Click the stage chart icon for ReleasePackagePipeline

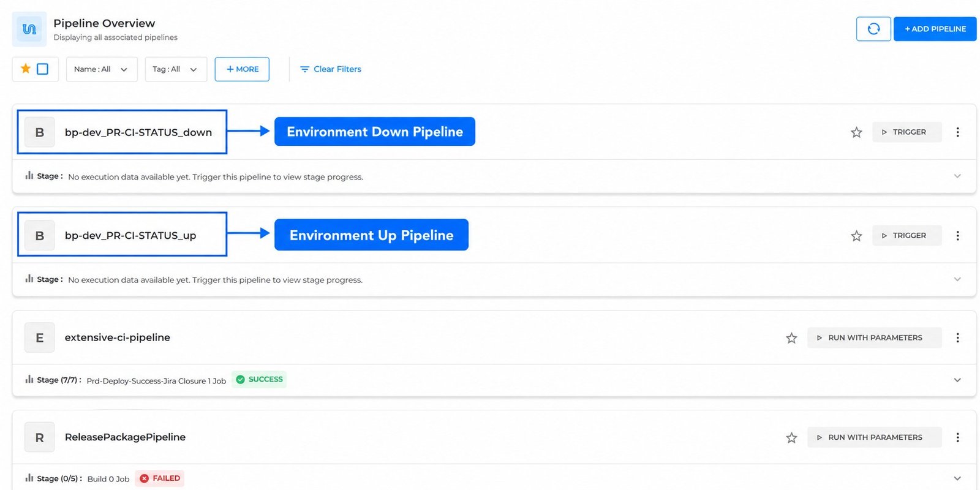pyautogui.click(x=29, y=478)
